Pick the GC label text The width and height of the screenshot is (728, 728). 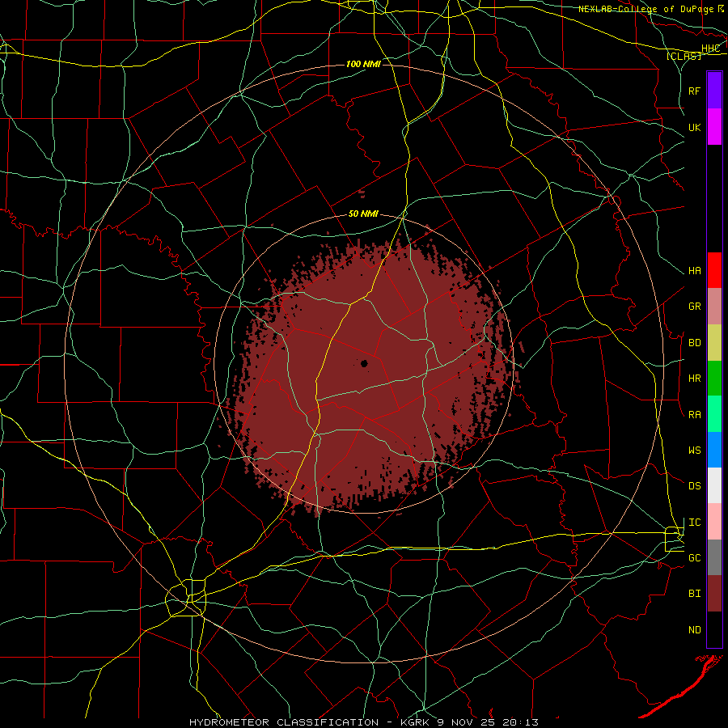pyautogui.click(x=694, y=558)
